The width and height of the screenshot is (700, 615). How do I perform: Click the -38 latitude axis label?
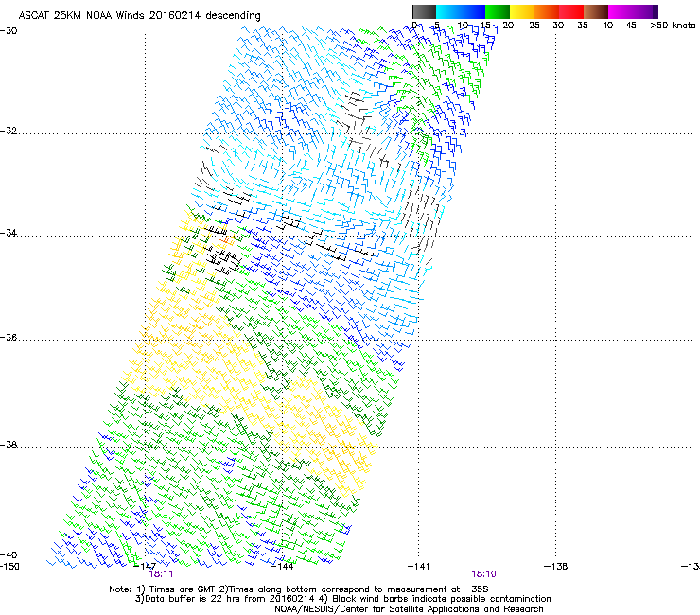(x=9, y=445)
